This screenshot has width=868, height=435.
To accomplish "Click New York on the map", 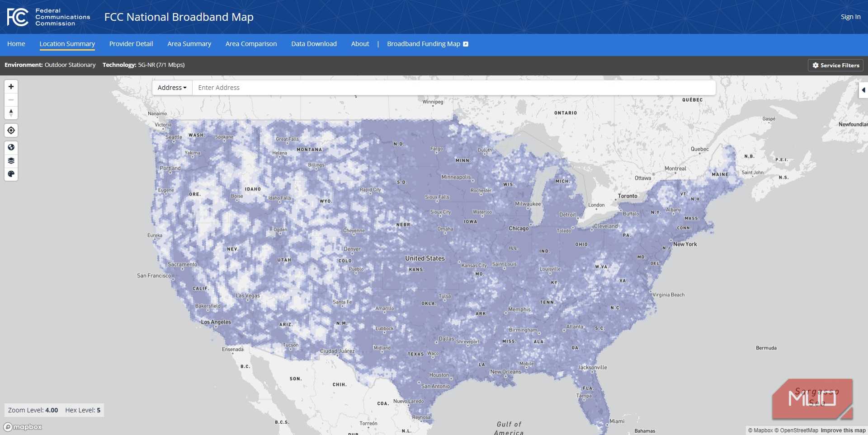I will pyautogui.click(x=685, y=244).
